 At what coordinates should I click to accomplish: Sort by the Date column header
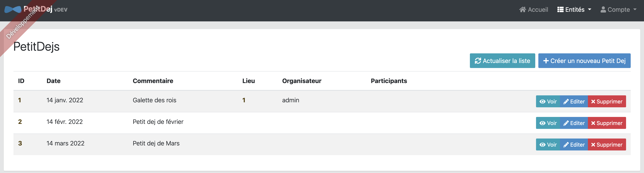click(53, 81)
